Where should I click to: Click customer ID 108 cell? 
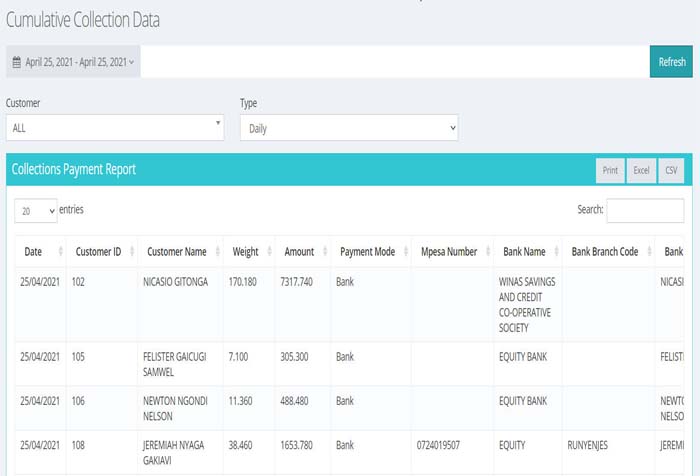[102, 452]
